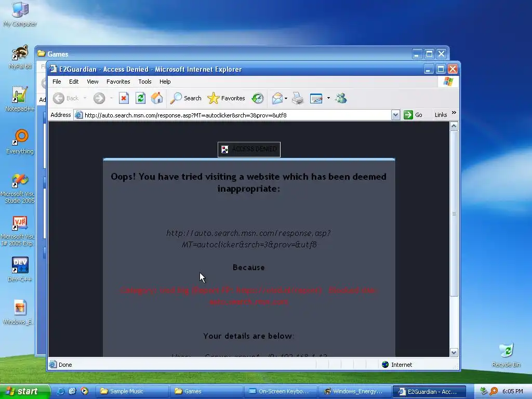This screenshot has width=532, height=399.
Task: Open the History clock icon
Action: (x=258, y=98)
